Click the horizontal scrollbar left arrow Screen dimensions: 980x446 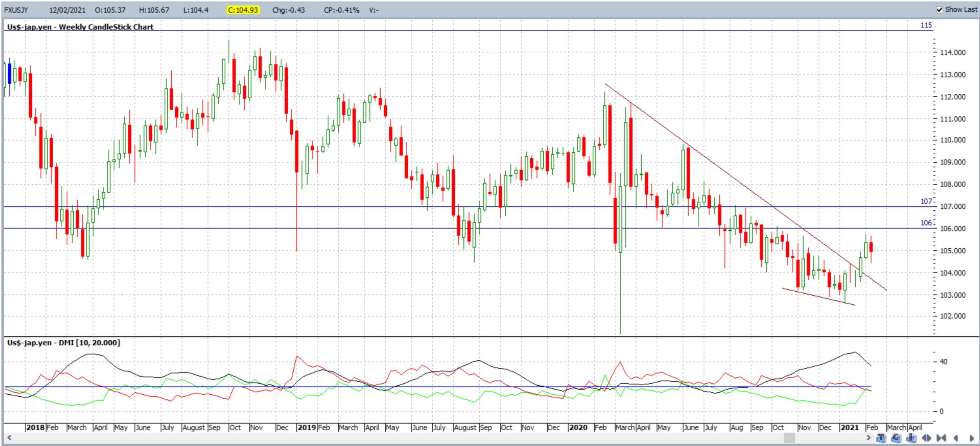[x=9, y=438]
